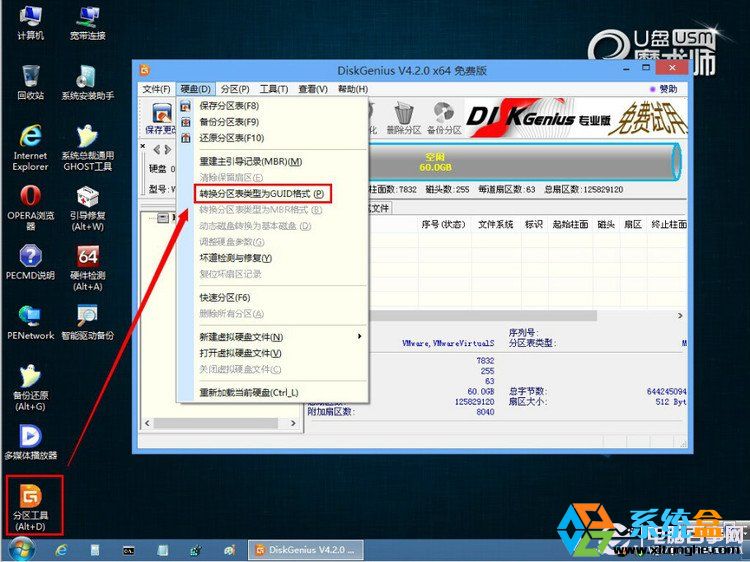
Task: Select 转换分区表类型为GUID格式 menu entry
Action: [x=260, y=193]
